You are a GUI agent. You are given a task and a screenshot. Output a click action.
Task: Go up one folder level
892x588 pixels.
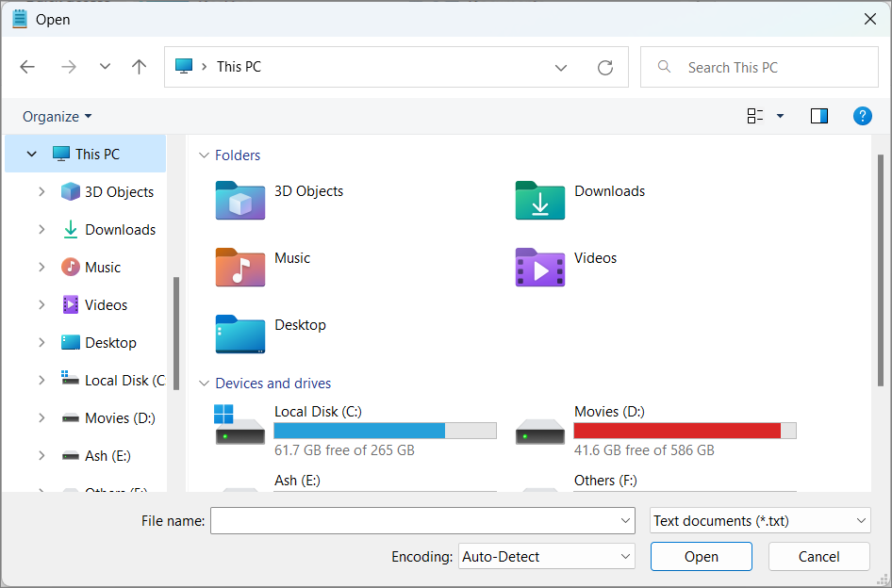(139, 67)
